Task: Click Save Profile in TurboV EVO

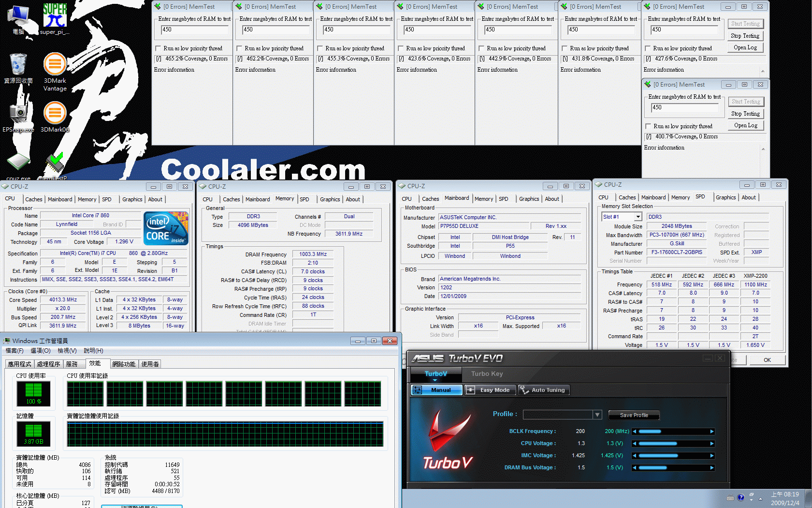Action: (x=634, y=415)
